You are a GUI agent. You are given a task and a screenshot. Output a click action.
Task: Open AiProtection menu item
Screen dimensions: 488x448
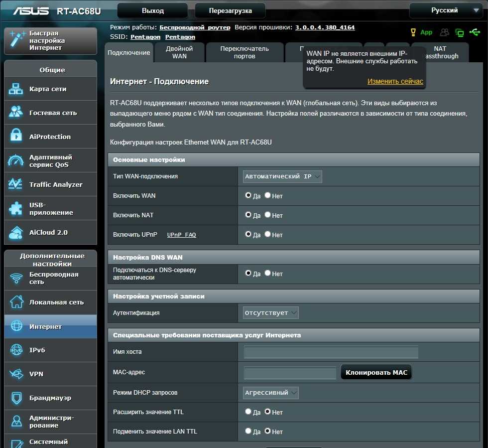coord(50,137)
